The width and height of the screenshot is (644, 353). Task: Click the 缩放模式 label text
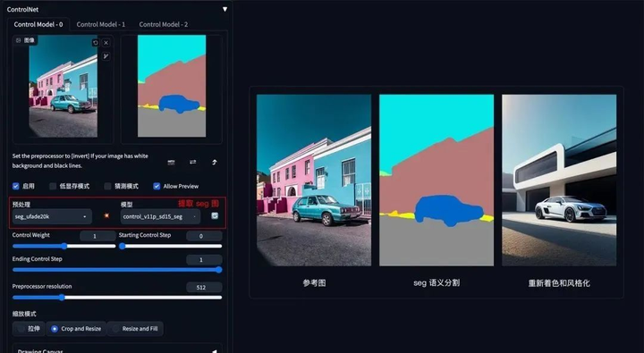click(x=24, y=314)
